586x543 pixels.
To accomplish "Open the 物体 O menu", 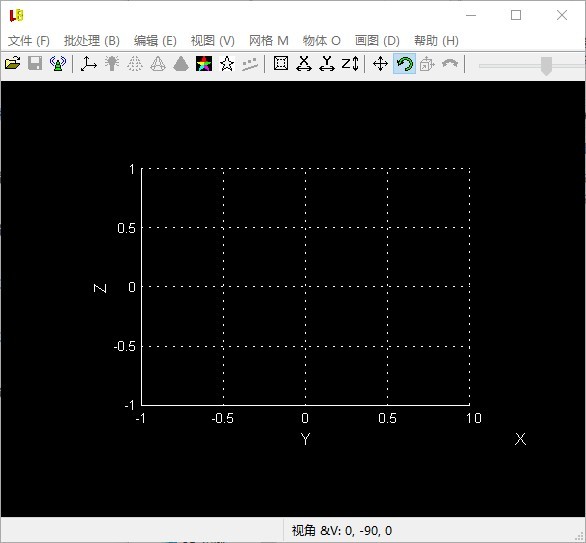I will [x=321, y=40].
